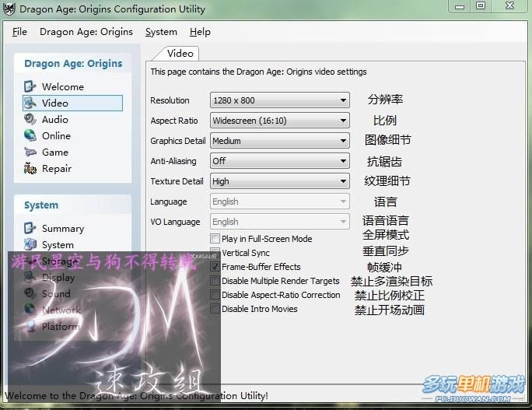The height and width of the screenshot is (410, 532).
Task: Click the Video monitor icon
Action: pos(30,103)
